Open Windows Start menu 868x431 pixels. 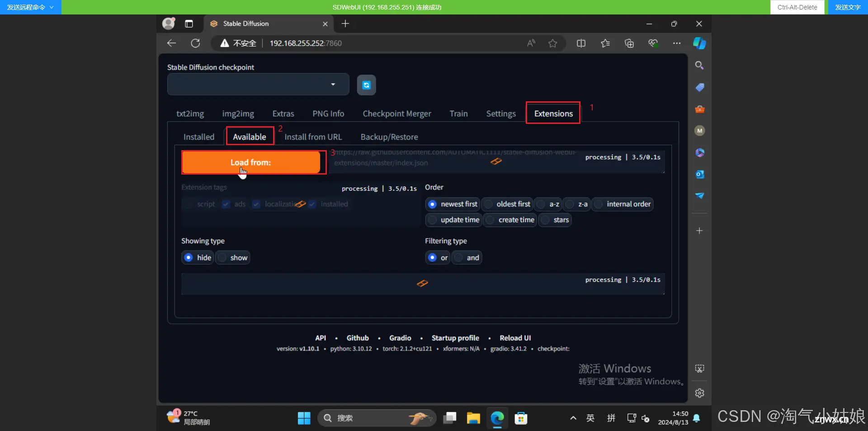coord(304,418)
